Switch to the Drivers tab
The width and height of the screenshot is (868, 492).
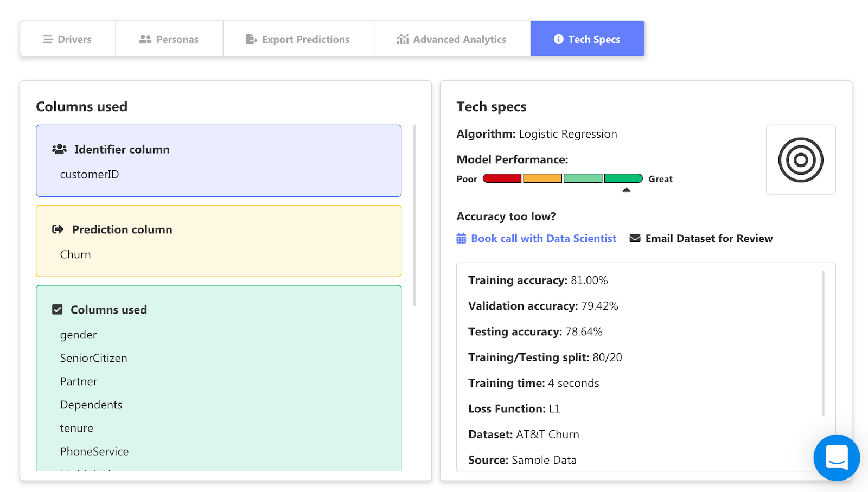67,39
